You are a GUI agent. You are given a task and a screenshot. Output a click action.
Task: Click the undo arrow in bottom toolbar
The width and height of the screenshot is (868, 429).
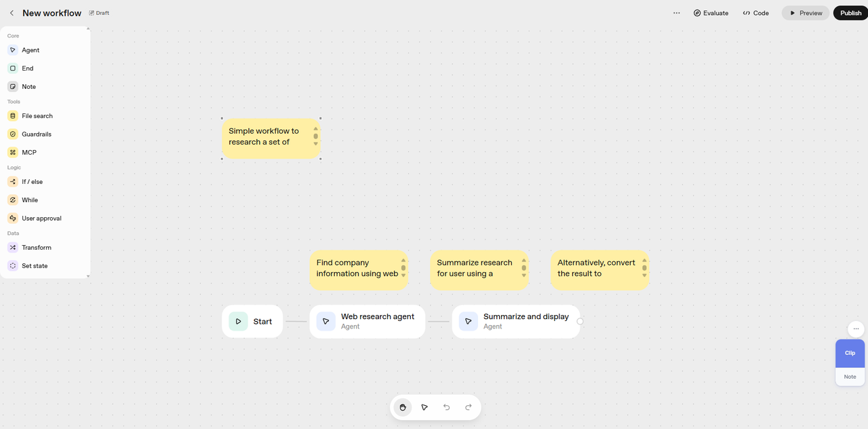(446, 407)
